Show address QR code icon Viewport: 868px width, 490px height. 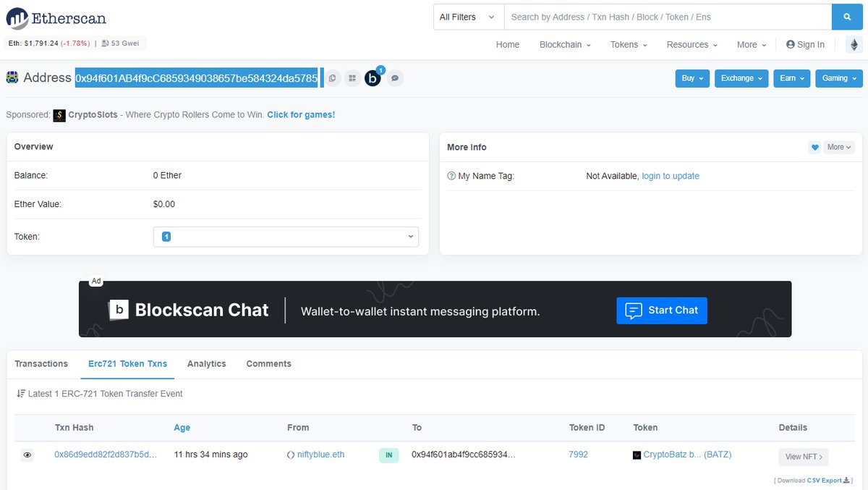352,78
